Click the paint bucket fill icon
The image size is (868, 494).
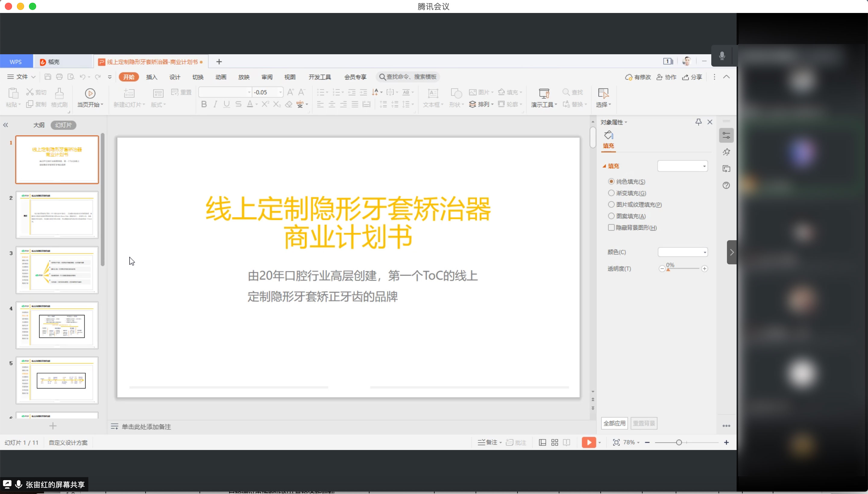tap(609, 135)
